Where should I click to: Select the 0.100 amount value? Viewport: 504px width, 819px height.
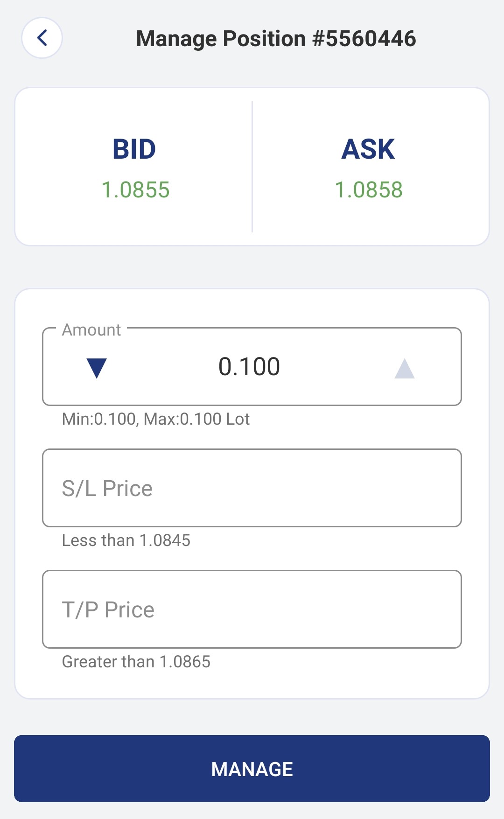(249, 367)
